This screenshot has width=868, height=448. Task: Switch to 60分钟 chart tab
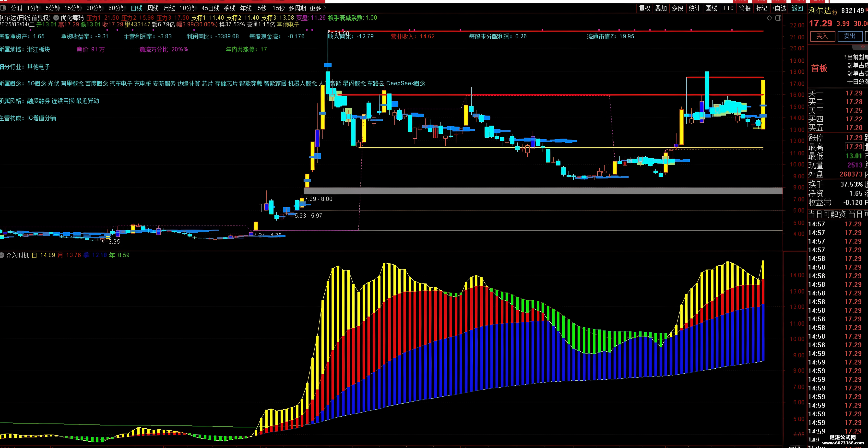pyautogui.click(x=117, y=8)
